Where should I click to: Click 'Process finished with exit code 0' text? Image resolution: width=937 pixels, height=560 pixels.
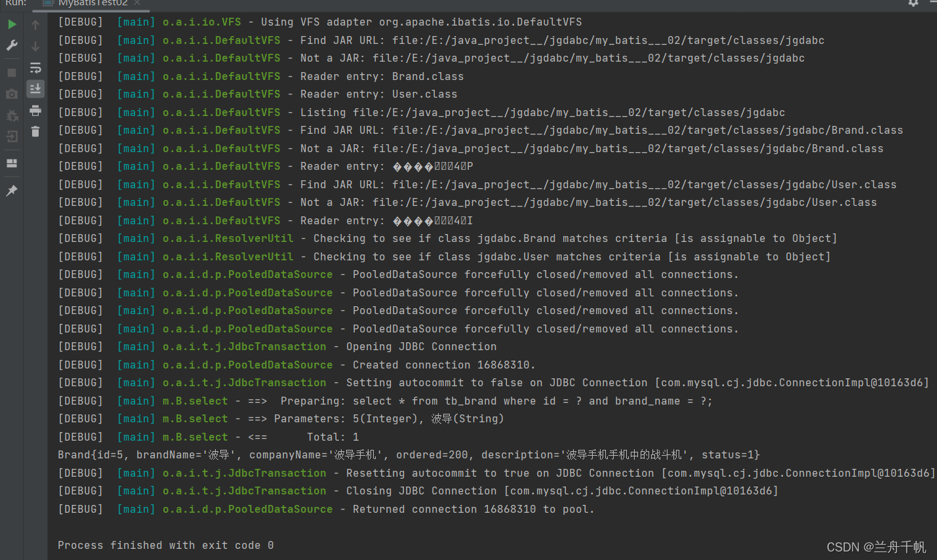click(x=166, y=546)
